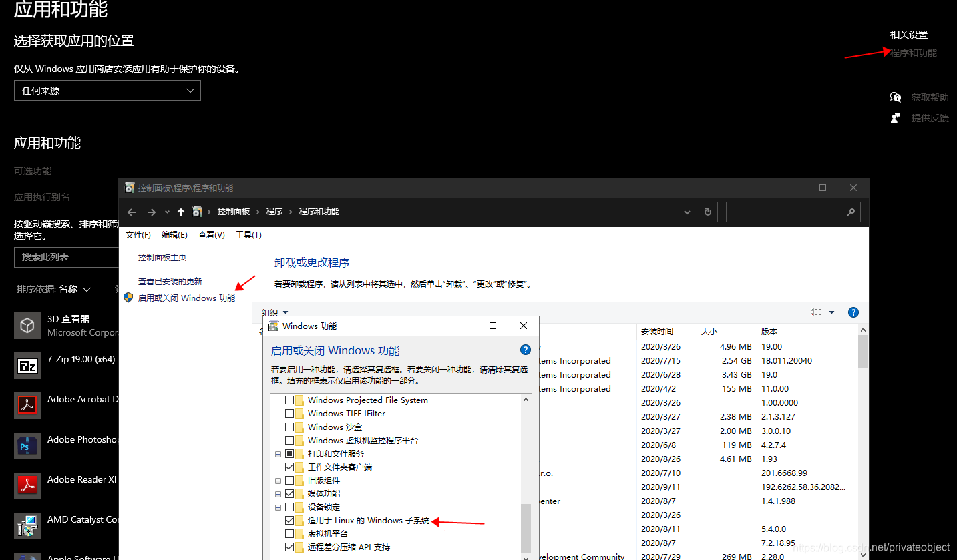
Task: Expand 打印和文件服务 tree node
Action: pos(278,454)
